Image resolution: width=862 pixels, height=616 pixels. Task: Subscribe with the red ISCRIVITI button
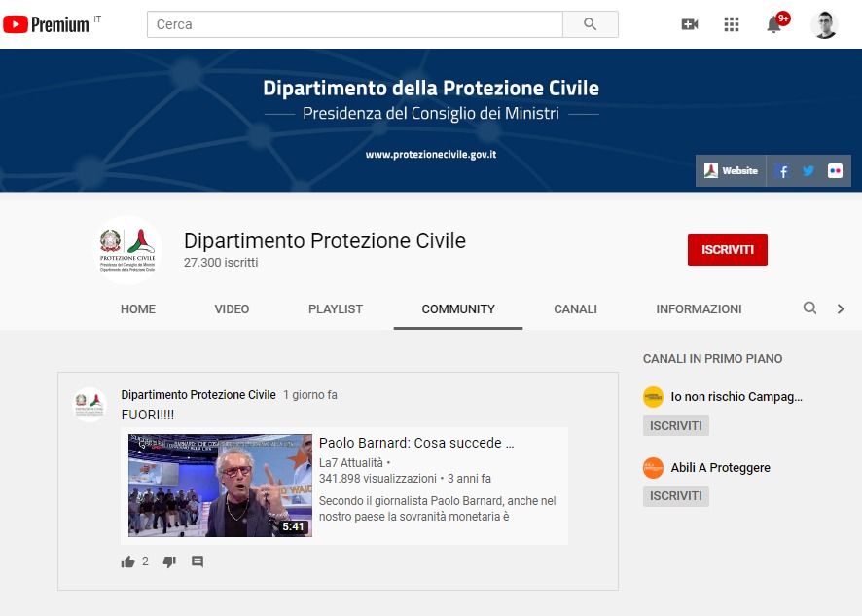click(728, 250)
